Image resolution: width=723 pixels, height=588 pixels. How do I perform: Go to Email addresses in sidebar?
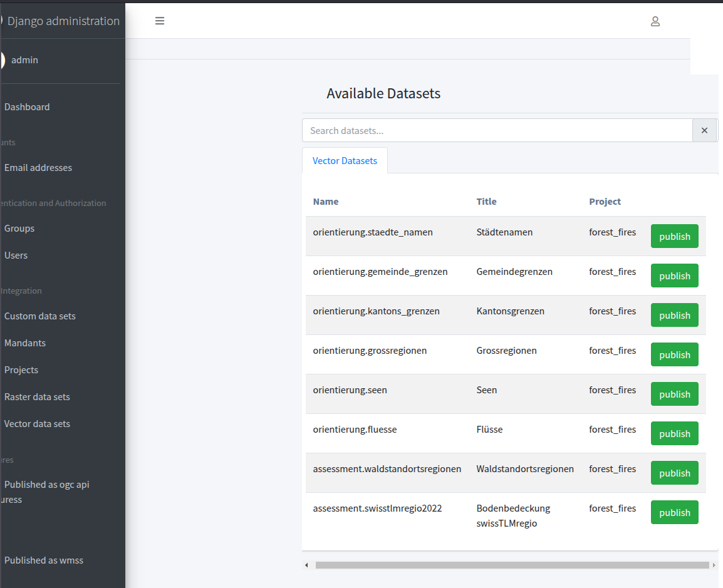tap(38, 168)
